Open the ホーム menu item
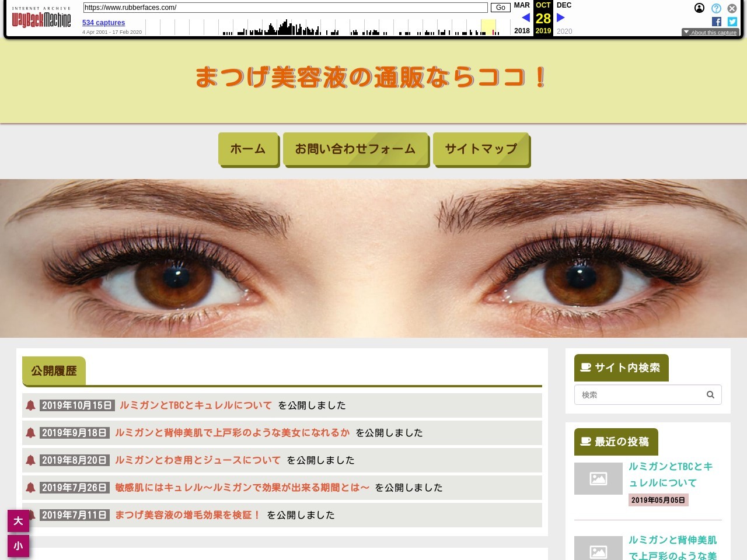 [248, 149]
